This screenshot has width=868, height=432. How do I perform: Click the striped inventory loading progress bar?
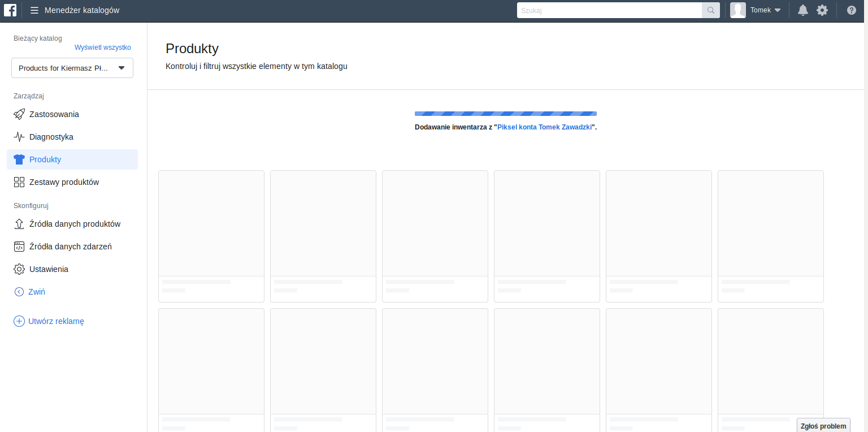[506, 114]
